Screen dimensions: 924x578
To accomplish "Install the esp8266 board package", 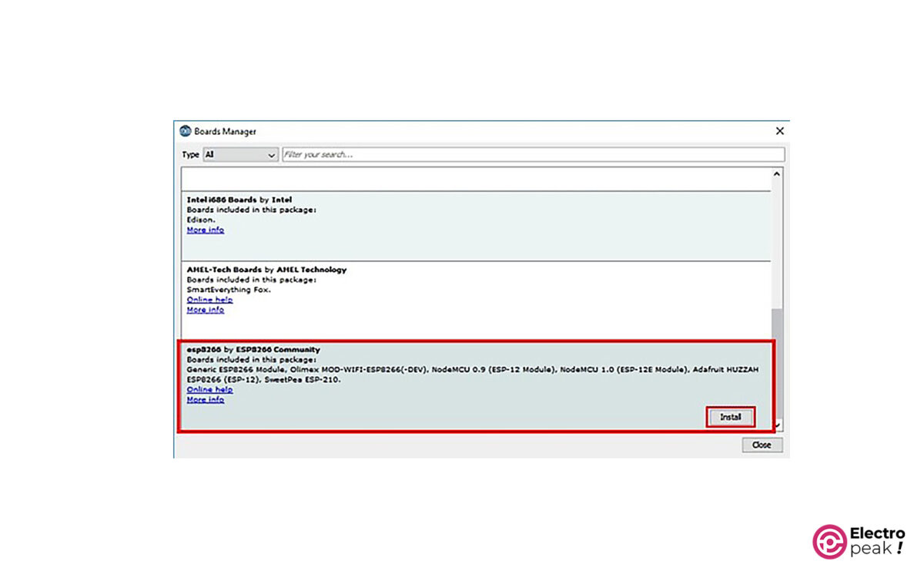I will pyautogui.click(x=730, y=417).
